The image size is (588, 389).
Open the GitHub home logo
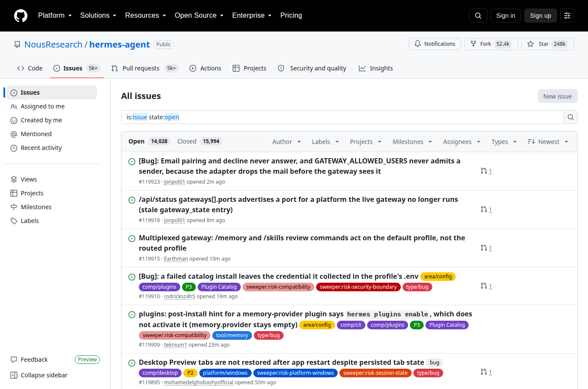21,16
